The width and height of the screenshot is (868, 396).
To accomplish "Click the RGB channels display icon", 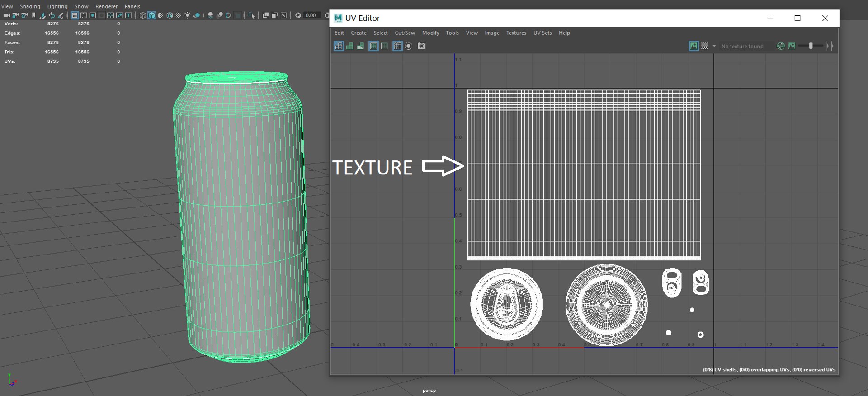I will [781, 46].
